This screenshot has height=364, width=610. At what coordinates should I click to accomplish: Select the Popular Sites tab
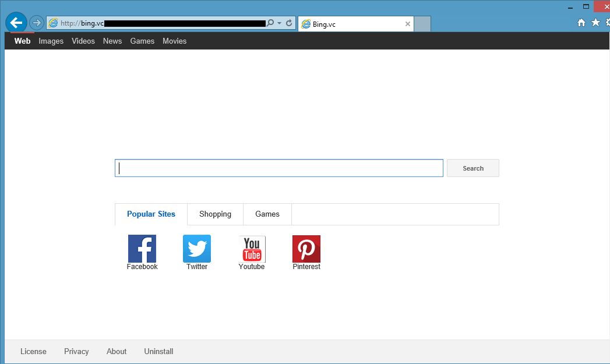[x=151, y=214]
